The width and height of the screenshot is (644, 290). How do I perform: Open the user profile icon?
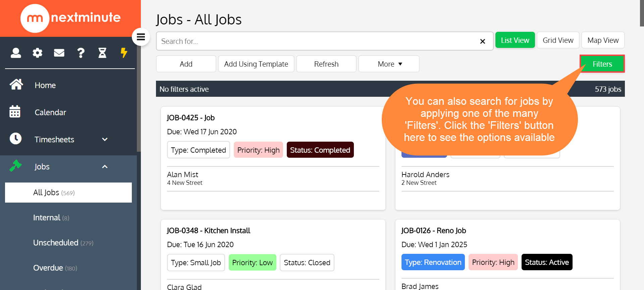(x=16, y=53)
